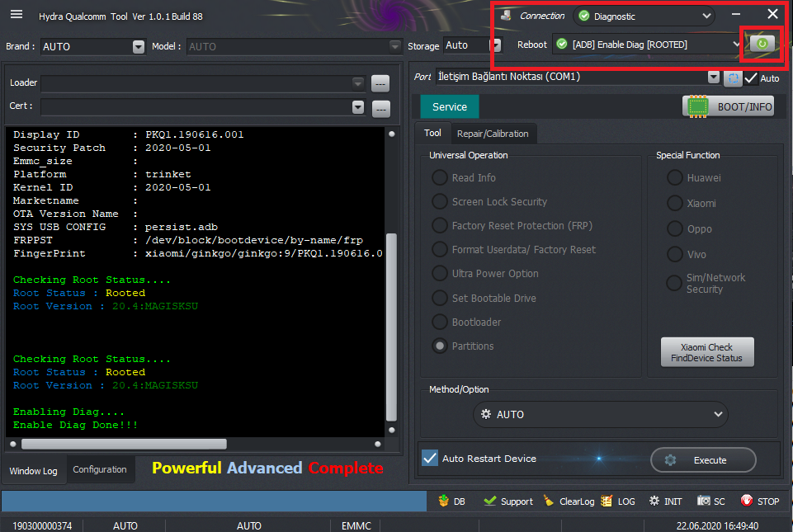The image size is (793, 532).
Task: Click the Connection plug icon
Action: click(x=505, y=16)
